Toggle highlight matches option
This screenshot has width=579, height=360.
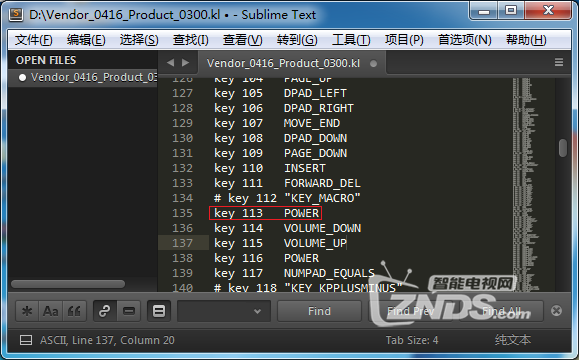click(159, 311)
